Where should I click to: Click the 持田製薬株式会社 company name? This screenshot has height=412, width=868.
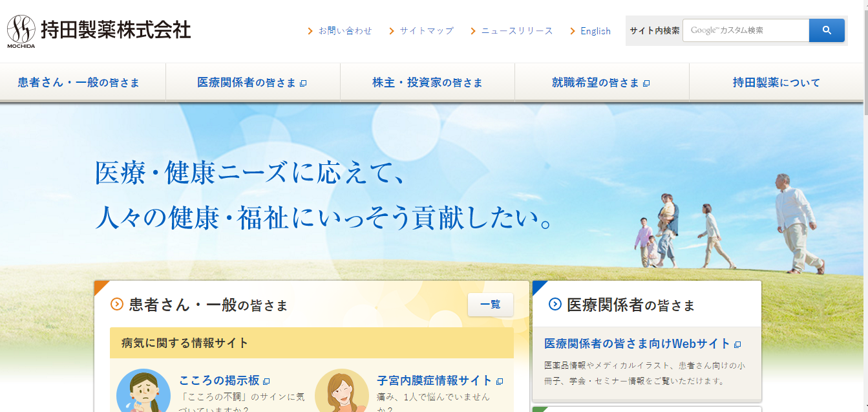tap(116, 30)
